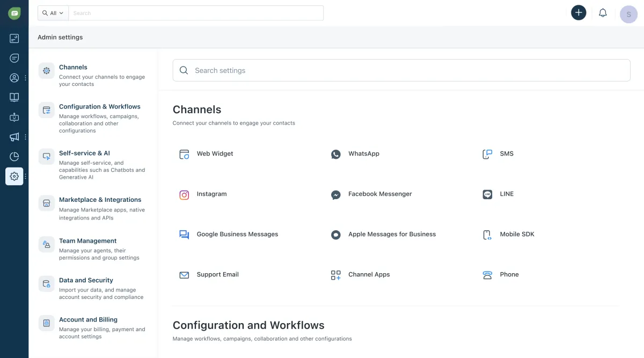Image resolution: width=644 pixels, height=358 pixels.
Task: Open Apple Messages for Business
Action: click(392, 235)
